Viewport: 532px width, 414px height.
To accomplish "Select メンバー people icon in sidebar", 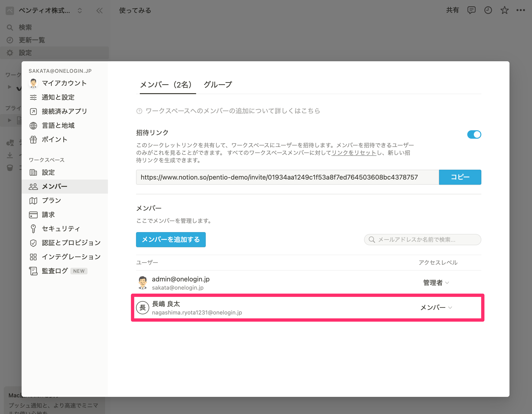I will pos(33,187).
